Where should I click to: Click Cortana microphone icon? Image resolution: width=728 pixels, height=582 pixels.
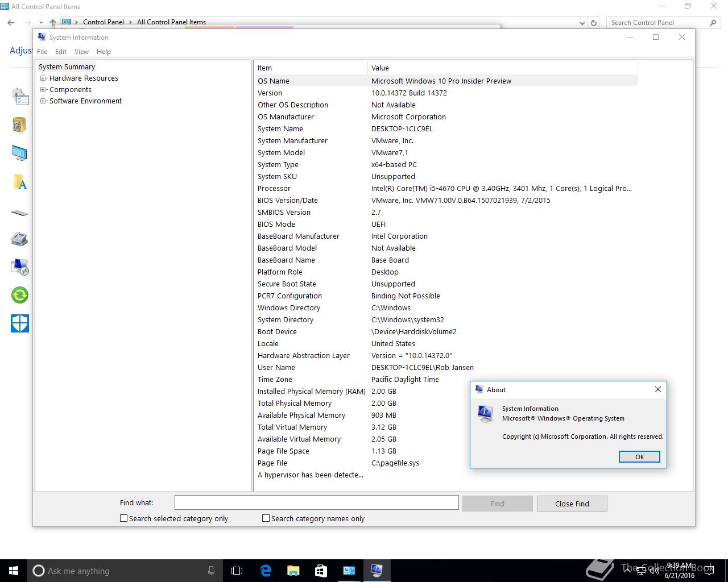tap(211, 571)
